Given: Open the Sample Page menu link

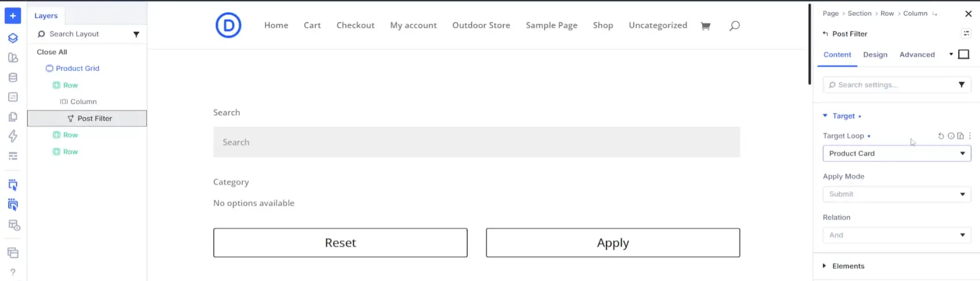Looking at the screenshot, I should pos(551,25).
